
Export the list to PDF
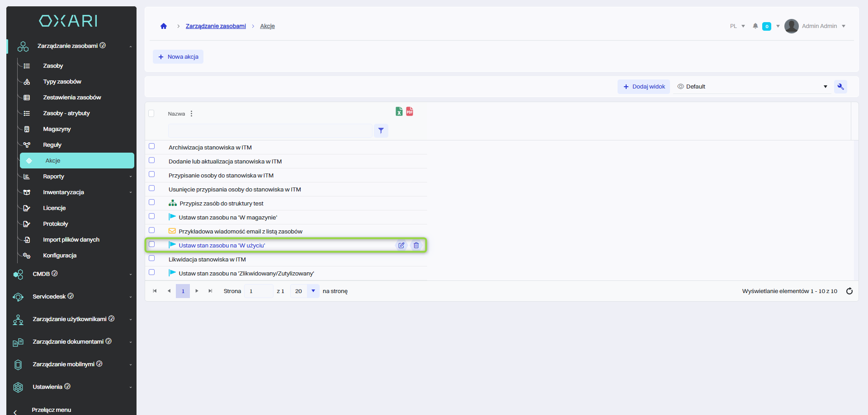click(x=410, y=112)
